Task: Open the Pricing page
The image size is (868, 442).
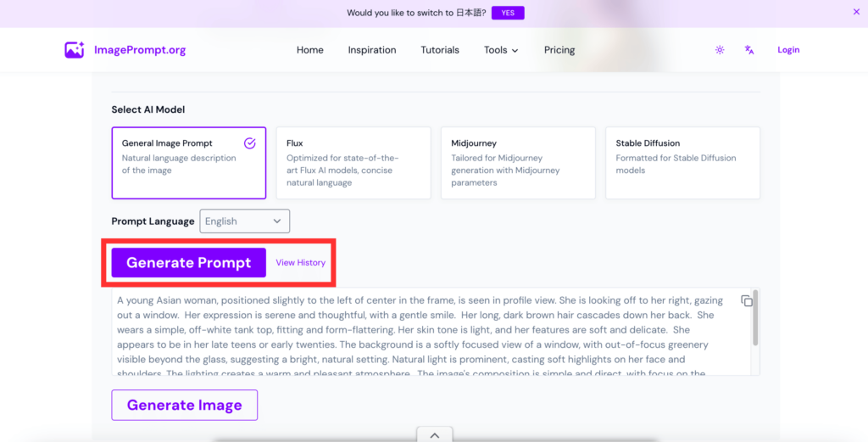Action: [x=559, y=50]
